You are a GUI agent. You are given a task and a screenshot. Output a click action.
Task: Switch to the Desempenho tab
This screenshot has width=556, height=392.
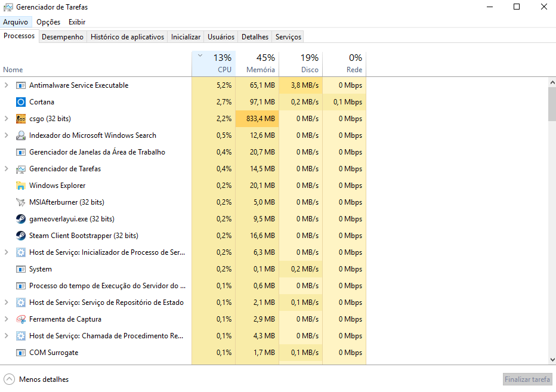point(63,37)
